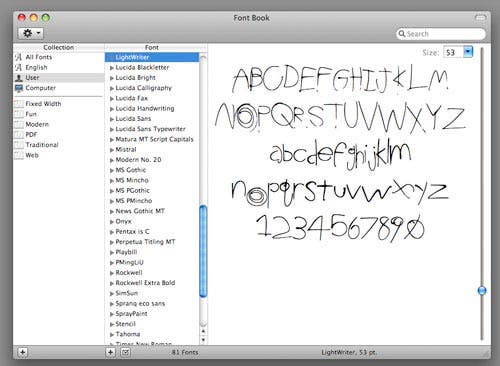The width and height of the screenshot is (500, 366).
Task: Select the All Fonts collection label
Action: (39, 57)
